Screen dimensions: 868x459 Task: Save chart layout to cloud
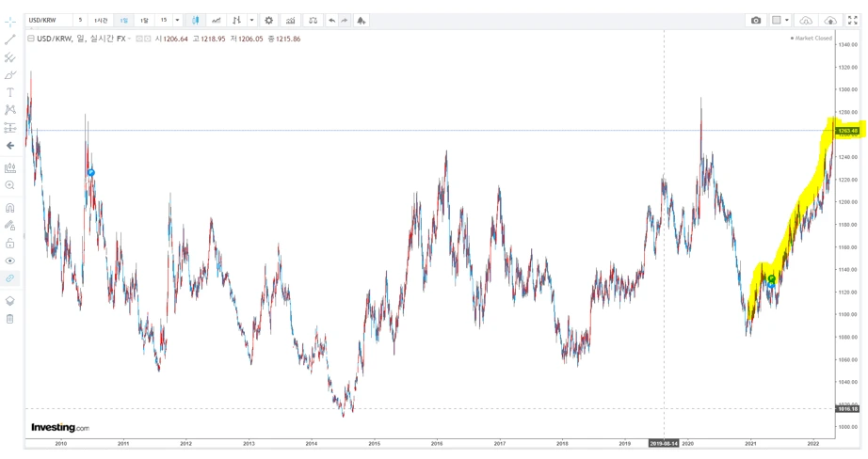(x=830, y=21)
